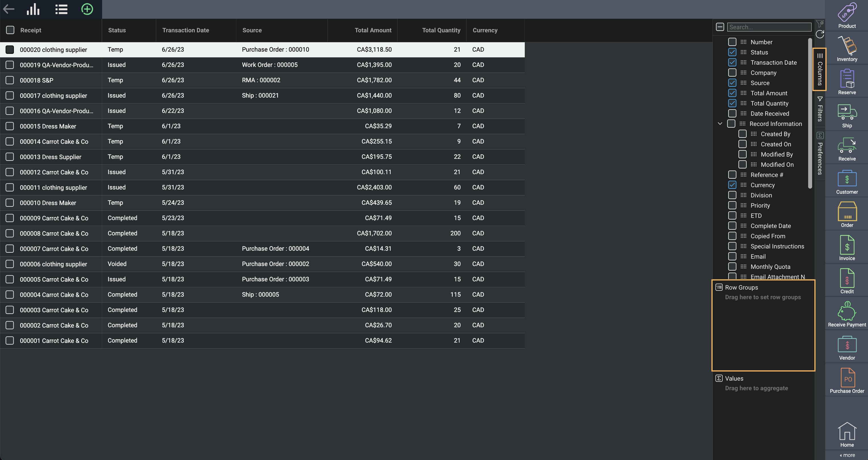Image resolution: width=868 pixels, height=460 pixels.
Task: Click the refresh icon beside column search
Action: pos(820,34)
